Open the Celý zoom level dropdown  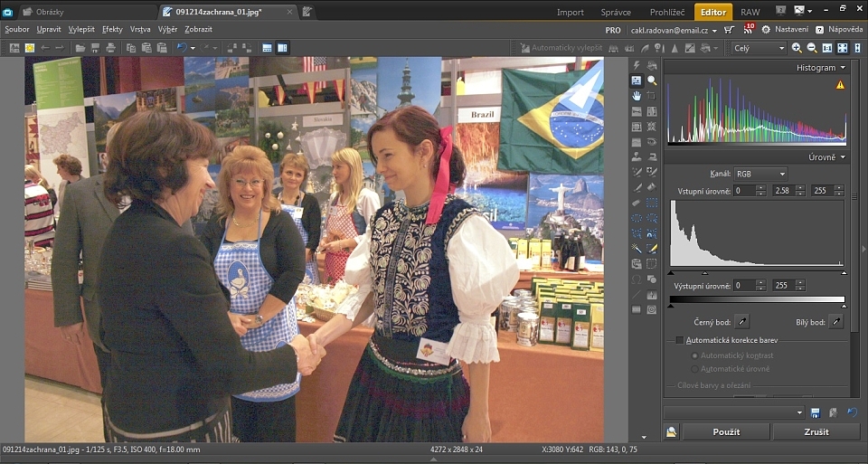pos(759,48)
